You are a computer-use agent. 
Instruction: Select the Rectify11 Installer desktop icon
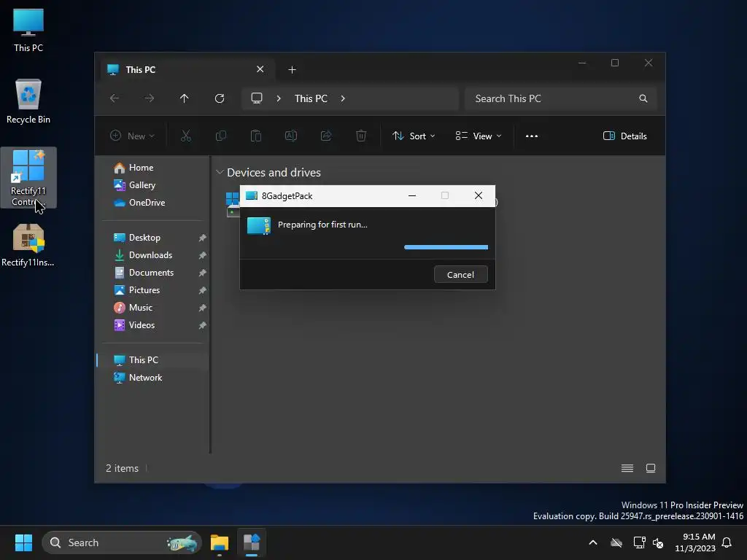[x=28, y=245]
